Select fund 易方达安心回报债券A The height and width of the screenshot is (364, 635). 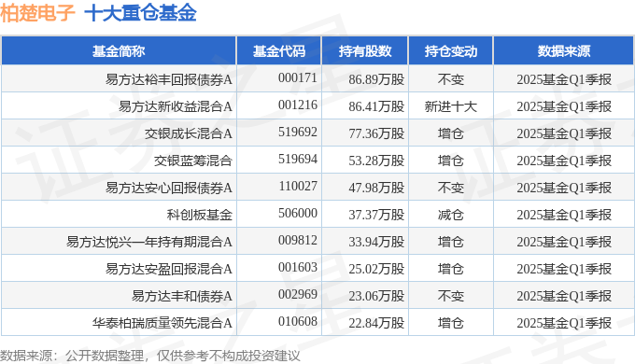pyautogui.click(x=169, y=188)
